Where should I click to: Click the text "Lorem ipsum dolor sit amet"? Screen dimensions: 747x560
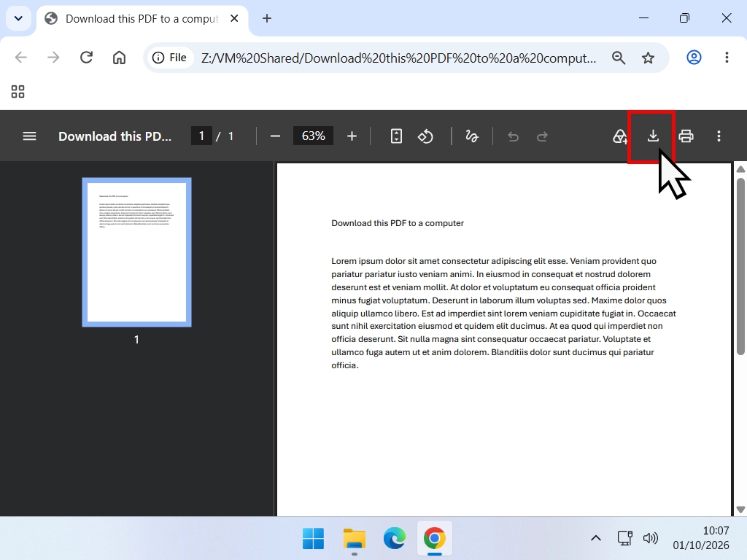385,261
